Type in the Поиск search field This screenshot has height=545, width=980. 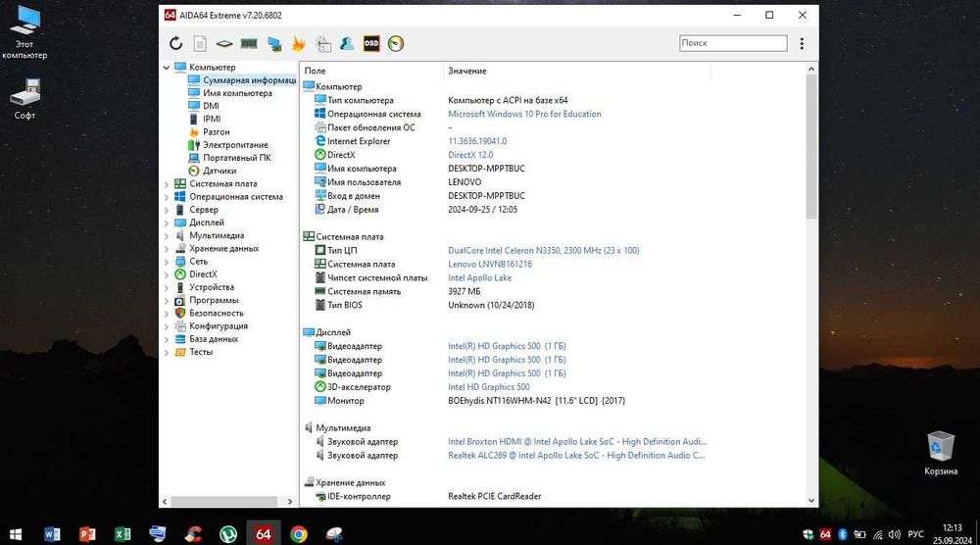point(732,43)
